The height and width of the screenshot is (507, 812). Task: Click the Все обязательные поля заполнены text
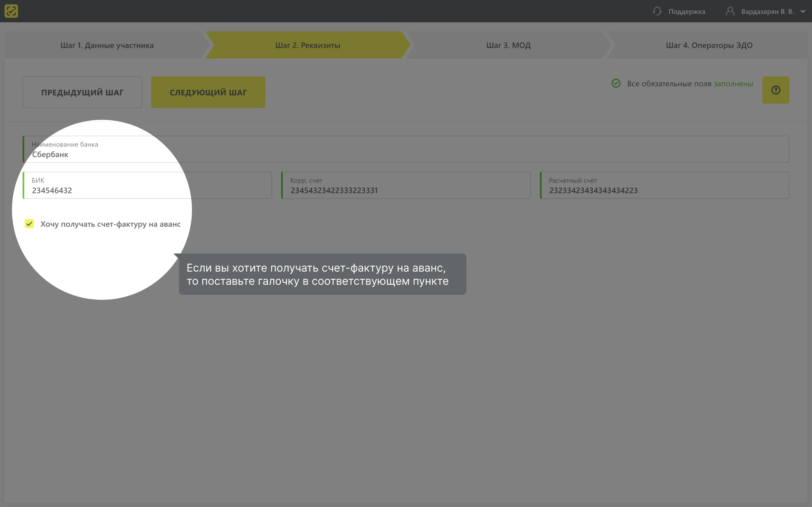pyautogui.click(x=690, y=83)
